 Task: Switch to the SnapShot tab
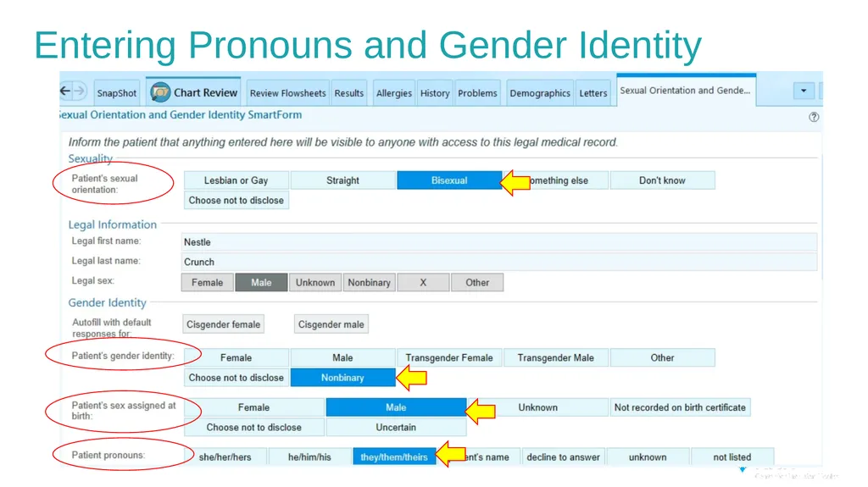pos(116,93)
